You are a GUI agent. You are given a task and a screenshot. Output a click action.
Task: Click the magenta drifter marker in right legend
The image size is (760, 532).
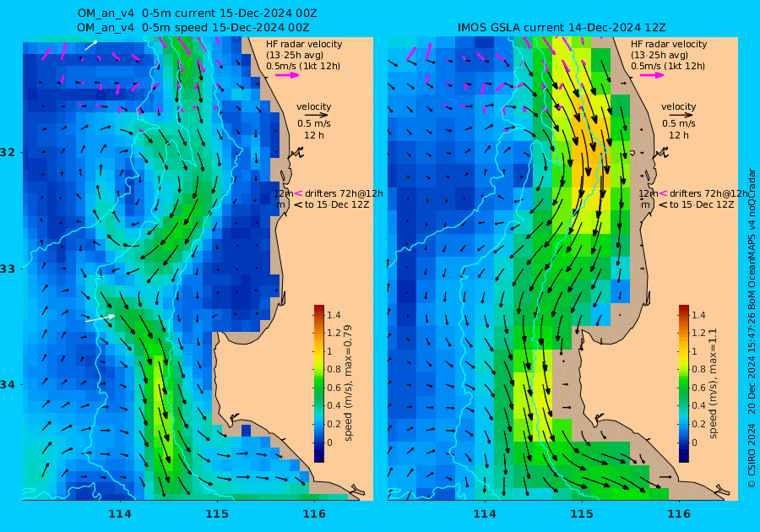coord(663,193)
